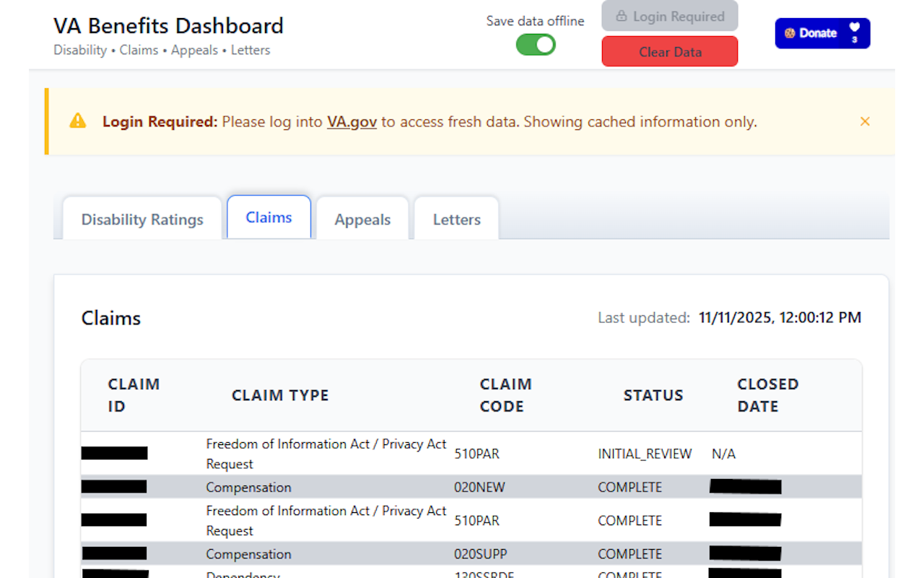Click the 020SUPP claim code cell

pos(481,554)
